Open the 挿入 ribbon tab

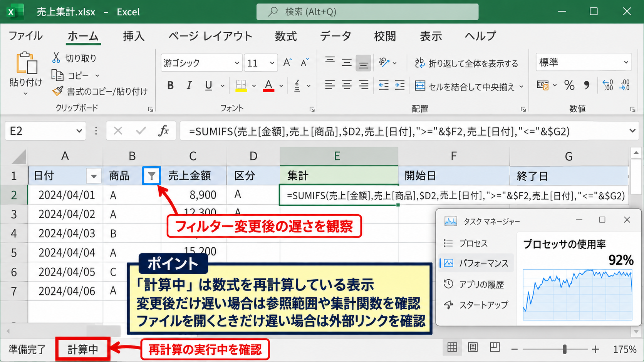tap(134, 36)
